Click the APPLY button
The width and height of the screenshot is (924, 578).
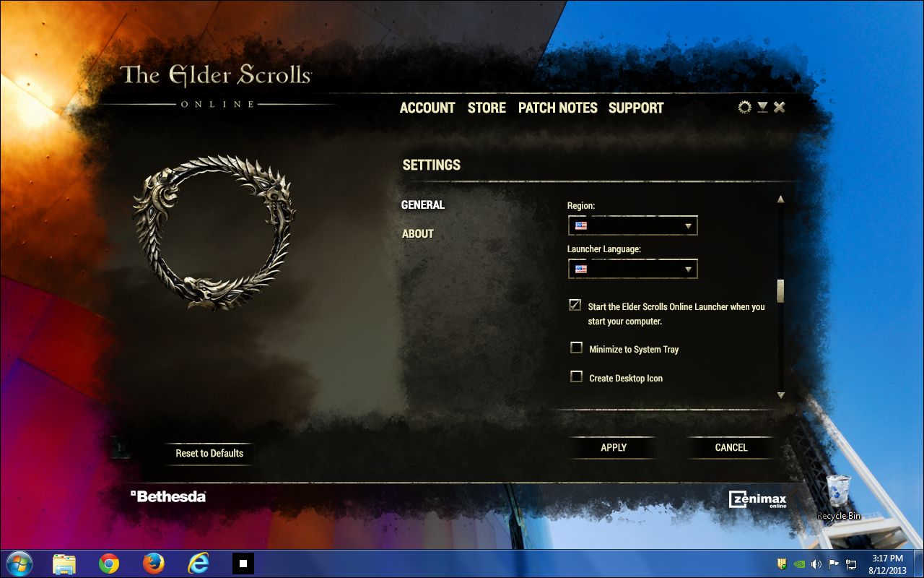tap(614, 448)
